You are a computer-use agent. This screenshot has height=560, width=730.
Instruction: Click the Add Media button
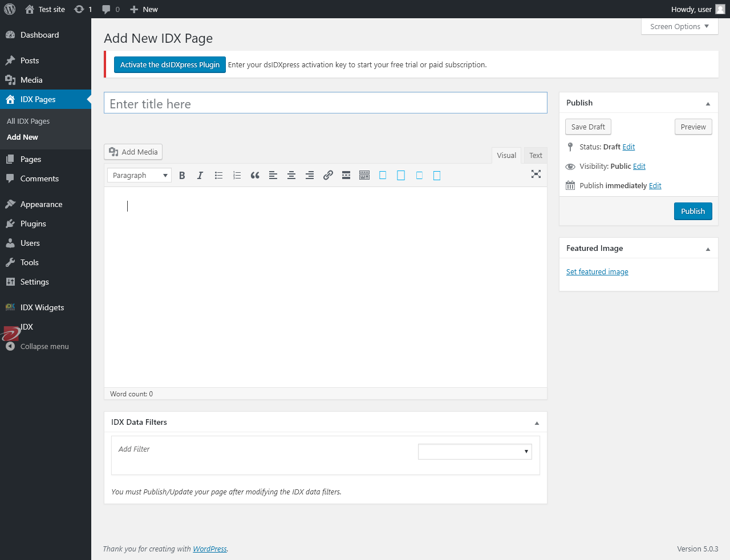pos(133,152)
